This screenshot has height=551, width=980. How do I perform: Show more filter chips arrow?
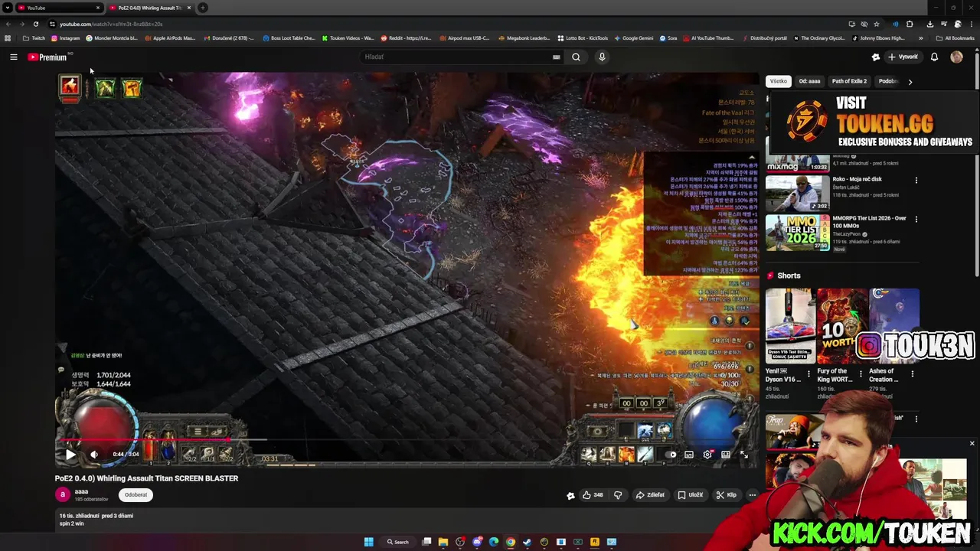[x=910, y=82]
